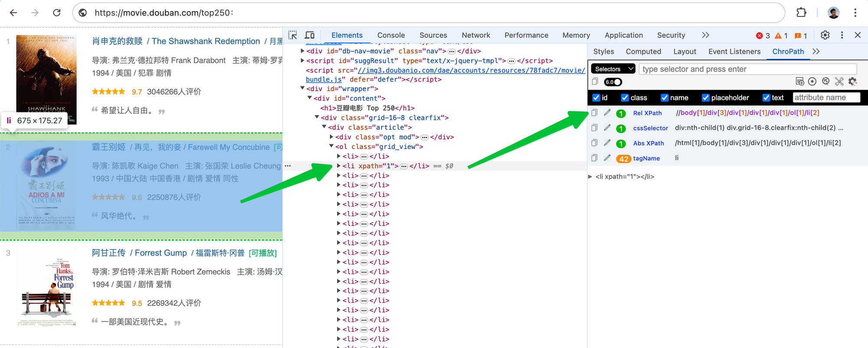Edit the cssSelector with pencil icon
The image size is (868, 348).
point(608,128)
